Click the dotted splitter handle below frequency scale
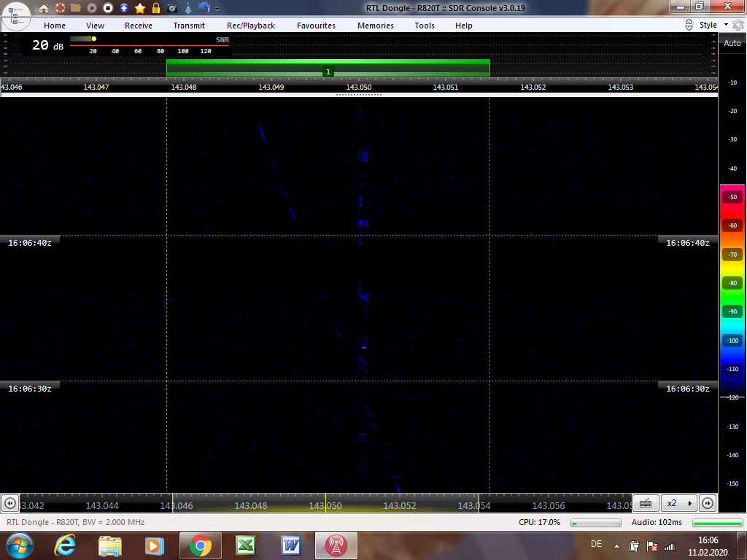 coord(359,95)
